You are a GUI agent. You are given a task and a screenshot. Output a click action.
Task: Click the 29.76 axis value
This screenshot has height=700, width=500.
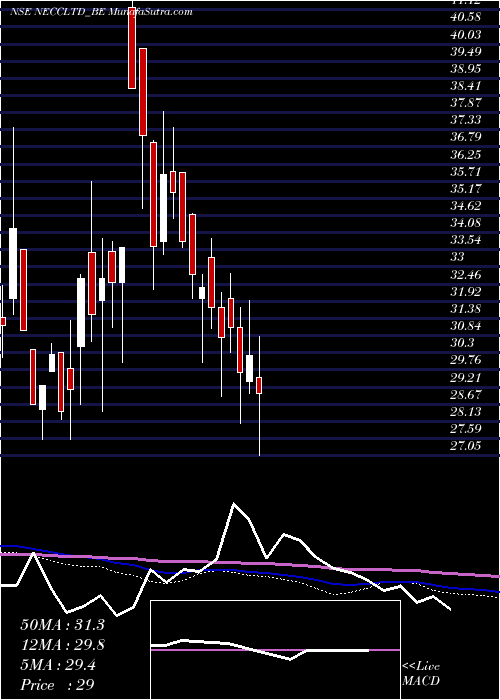tap(467, 360)
